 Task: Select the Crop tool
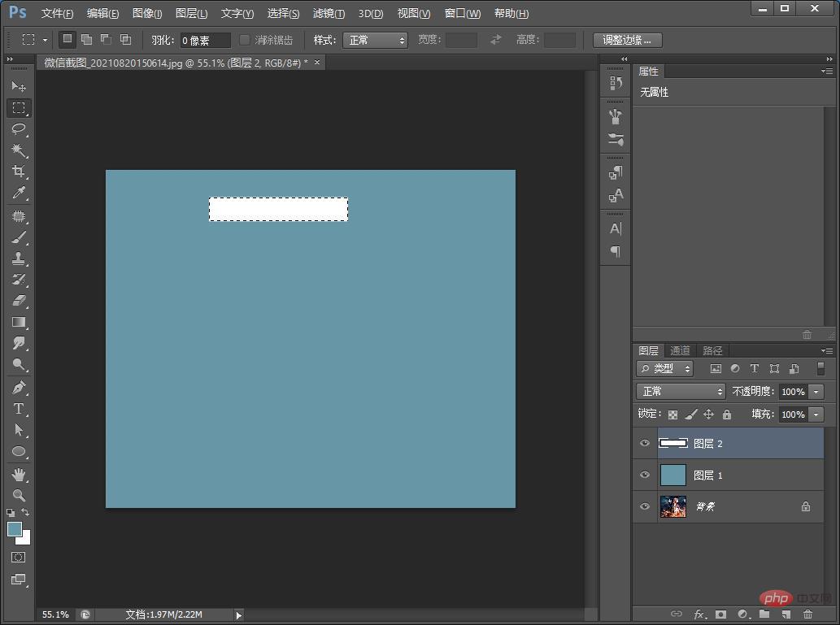tap(20, 171)
